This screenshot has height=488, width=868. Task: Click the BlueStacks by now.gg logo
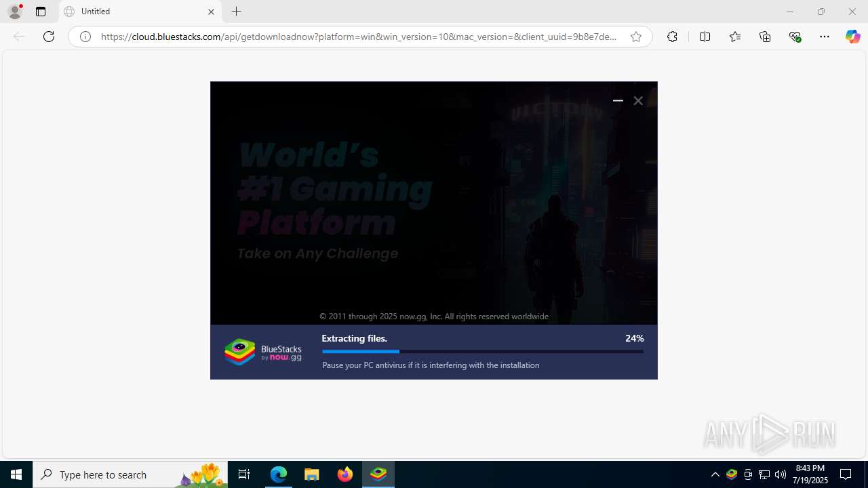(x=263, y=352)
